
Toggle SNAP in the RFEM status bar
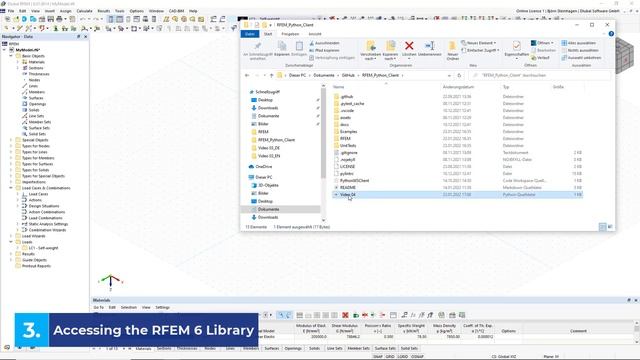coord(378,357)
